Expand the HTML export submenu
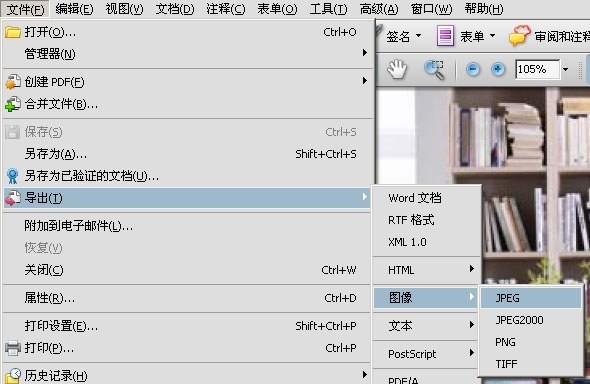This screenshot has height=384, width=590. (x=427, y=270)
